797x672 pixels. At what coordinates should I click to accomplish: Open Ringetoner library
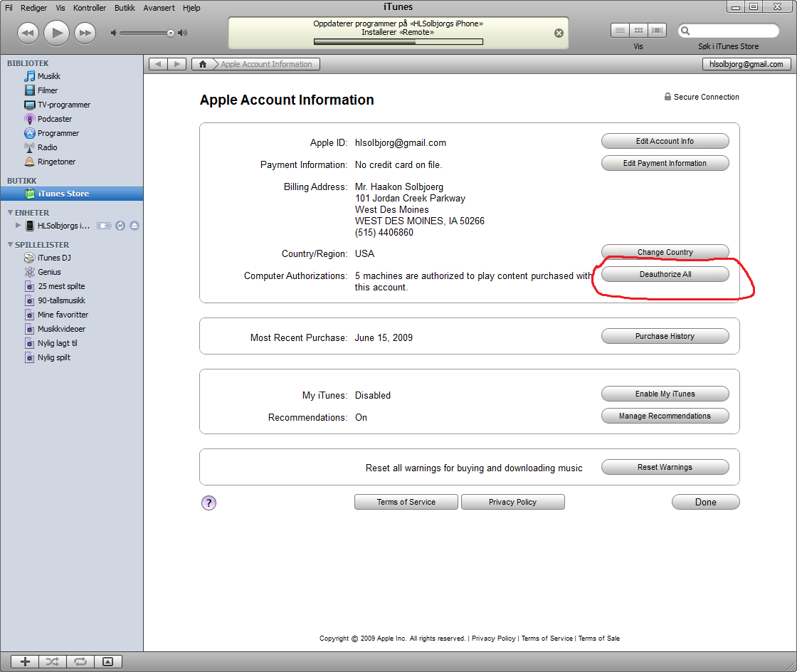click(x=56, y=162)
